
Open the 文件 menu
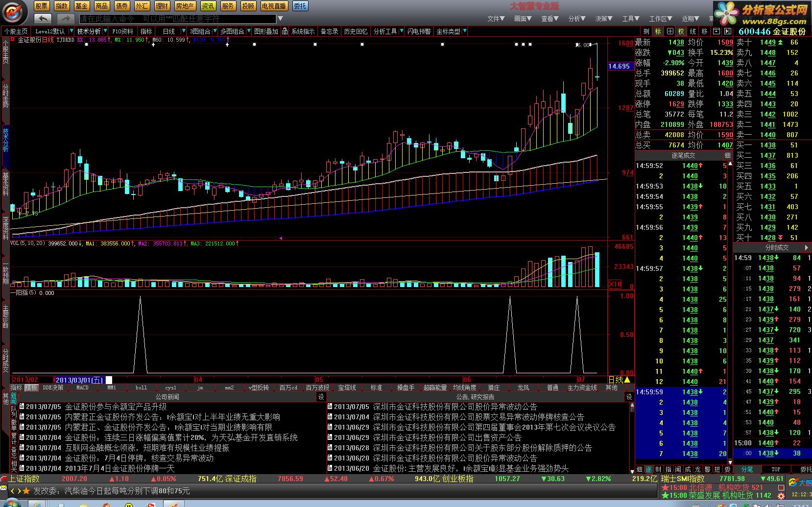[496, 19]
